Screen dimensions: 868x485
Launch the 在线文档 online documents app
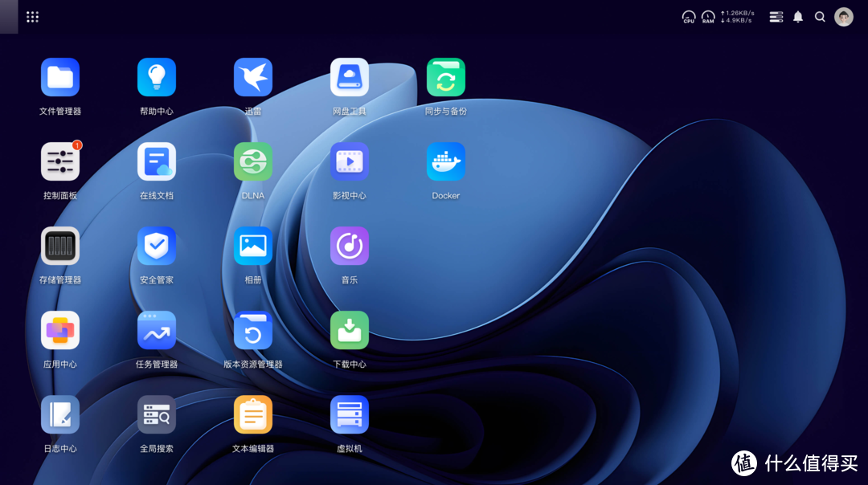coord(157,161)
